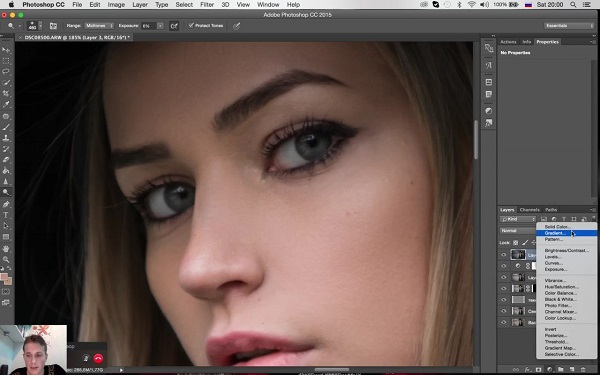This screenshot has height=375, width=600.
Task: Toggle the Protect Tones checkbox
Action: point(191,26)
